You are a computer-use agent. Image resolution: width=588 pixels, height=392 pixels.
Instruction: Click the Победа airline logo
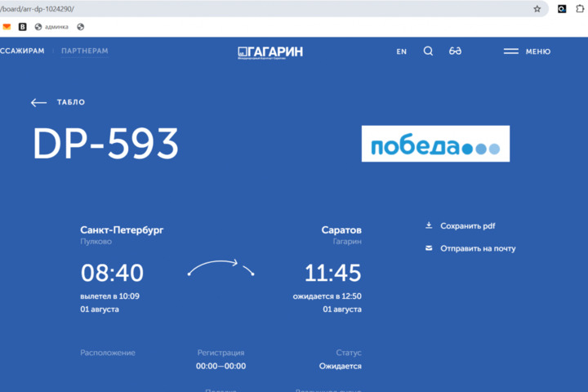pos(435,144)
